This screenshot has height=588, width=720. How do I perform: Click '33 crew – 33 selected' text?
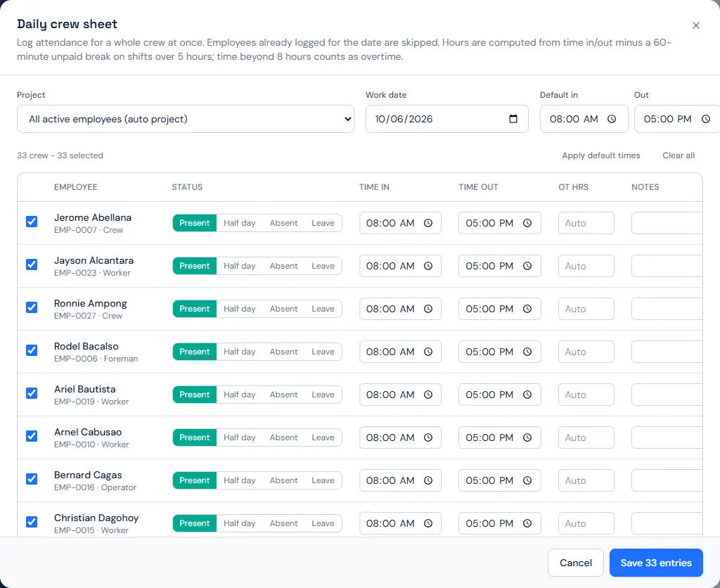pyautogui.click(x=60, y=155)
